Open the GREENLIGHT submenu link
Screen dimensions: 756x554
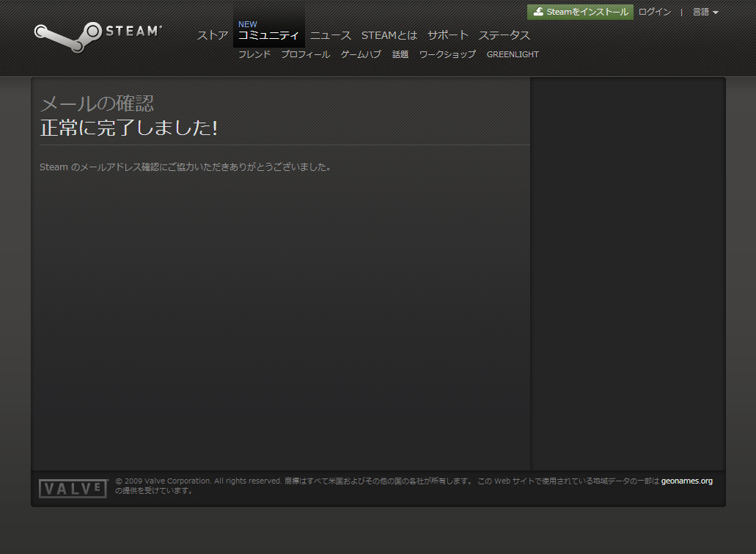point(513,54)
